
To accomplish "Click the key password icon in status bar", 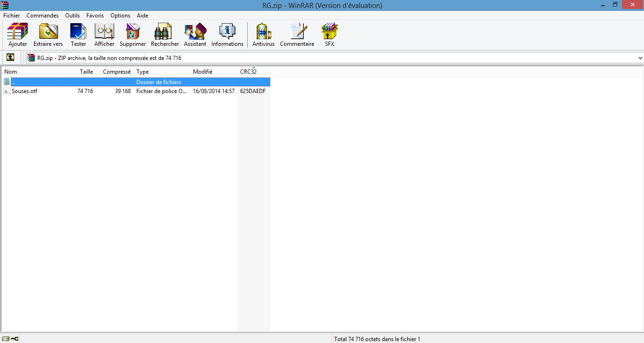I will (x=15, y=338).
